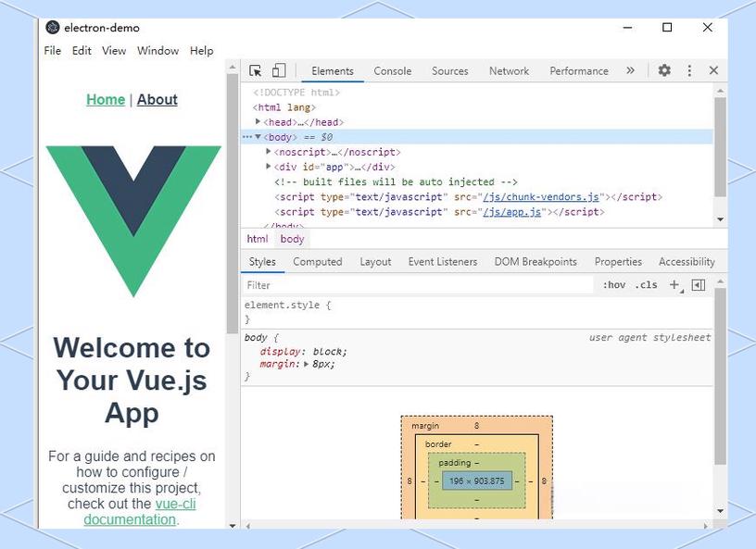Open the View menu

(x=114, y=51)
